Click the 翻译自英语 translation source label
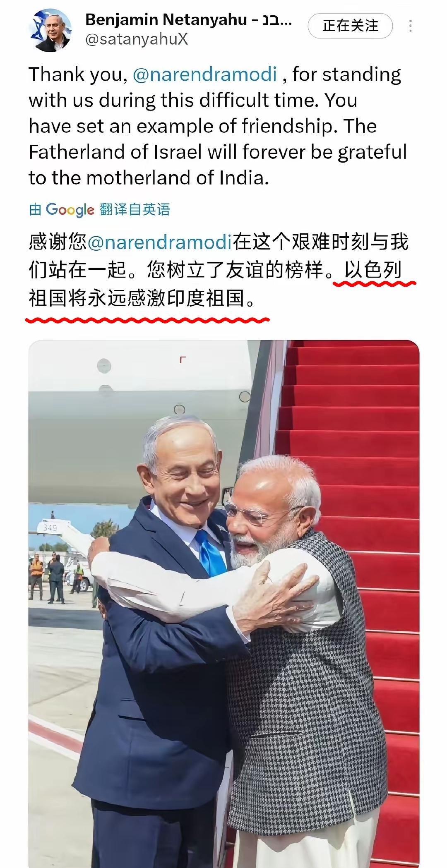Screen dimensions: 447x868 pos(135,209)
